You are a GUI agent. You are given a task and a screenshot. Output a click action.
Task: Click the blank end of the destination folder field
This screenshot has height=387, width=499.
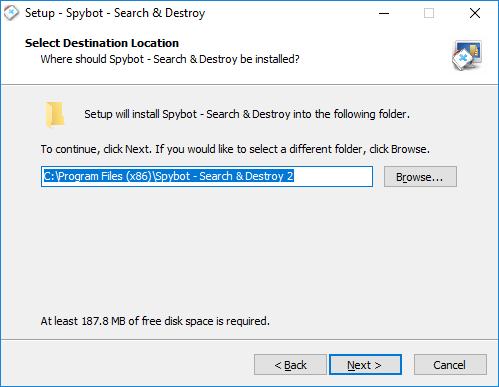333,176
